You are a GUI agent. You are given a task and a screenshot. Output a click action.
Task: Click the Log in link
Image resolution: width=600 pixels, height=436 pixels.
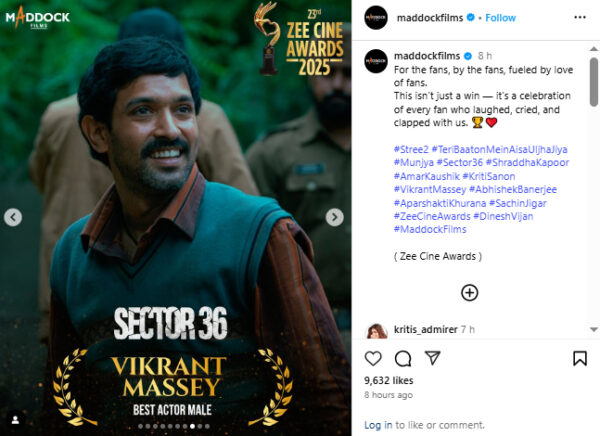point(378,425)
